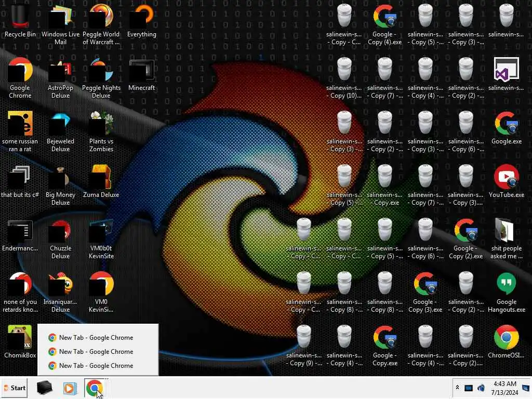Viewport: 532px width, 399px height.
Task: Select salinewin-s... - Copy.exe file
Action: coord(385,184)
